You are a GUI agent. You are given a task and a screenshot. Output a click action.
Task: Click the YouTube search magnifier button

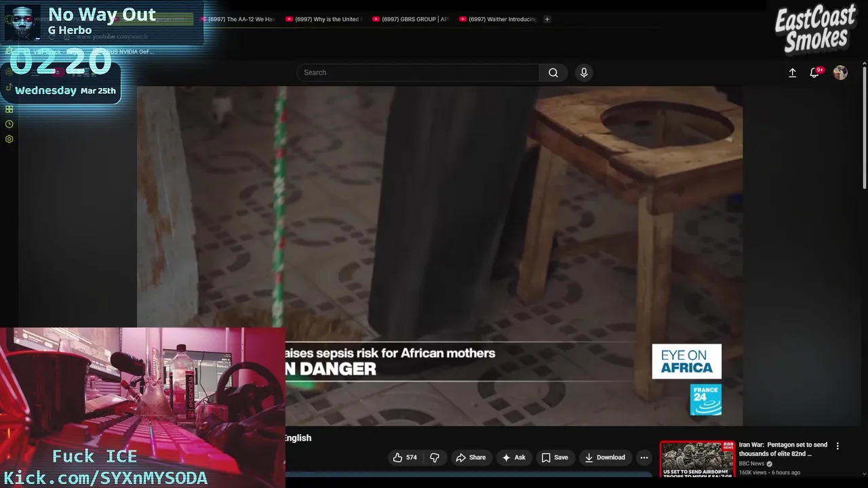tap(553, 73)
